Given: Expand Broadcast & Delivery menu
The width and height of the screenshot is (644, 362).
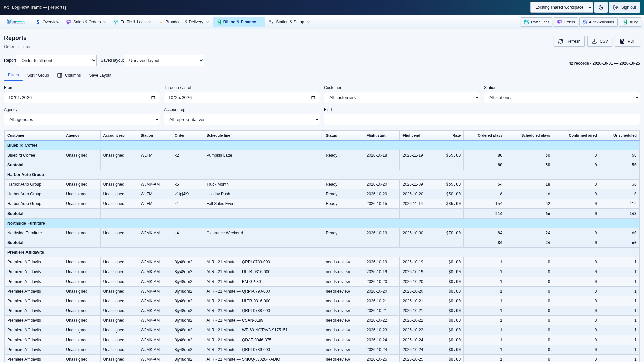Looking at the screenshot, I should 184,22.
